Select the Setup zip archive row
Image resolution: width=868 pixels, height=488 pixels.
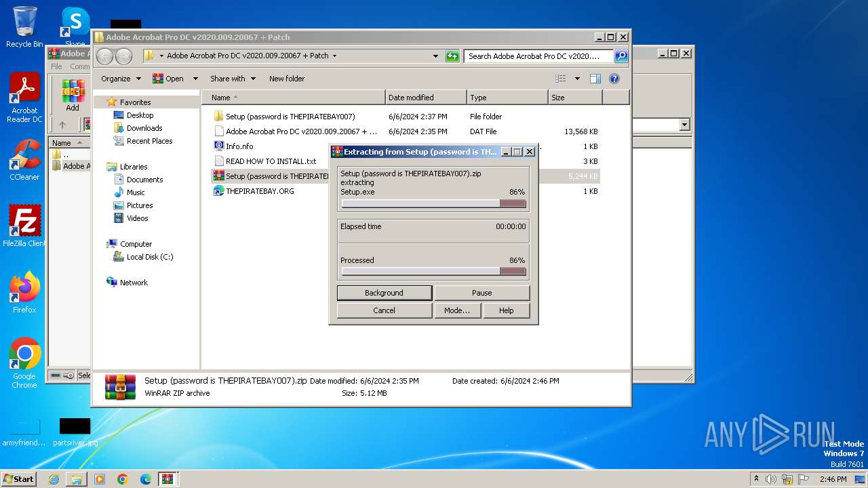(406, 176)
